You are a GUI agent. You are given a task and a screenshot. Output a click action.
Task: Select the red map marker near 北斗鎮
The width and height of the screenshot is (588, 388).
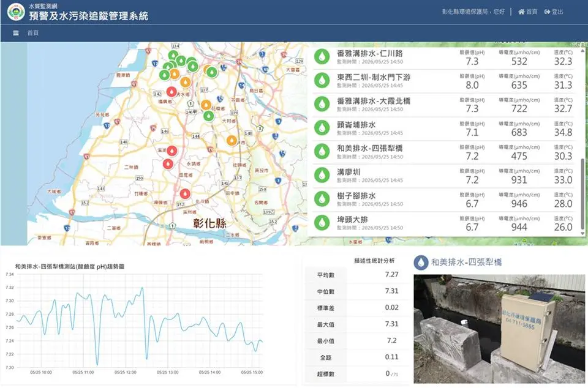[185, 193]
